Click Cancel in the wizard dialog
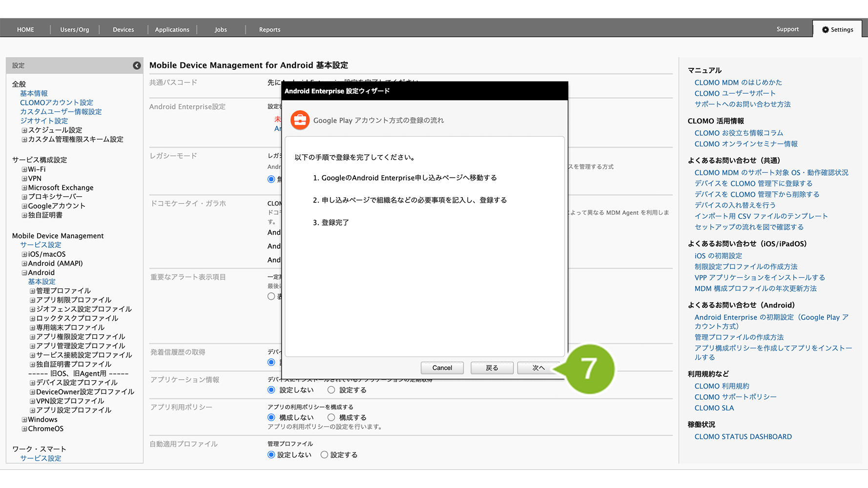 [442, 368]
